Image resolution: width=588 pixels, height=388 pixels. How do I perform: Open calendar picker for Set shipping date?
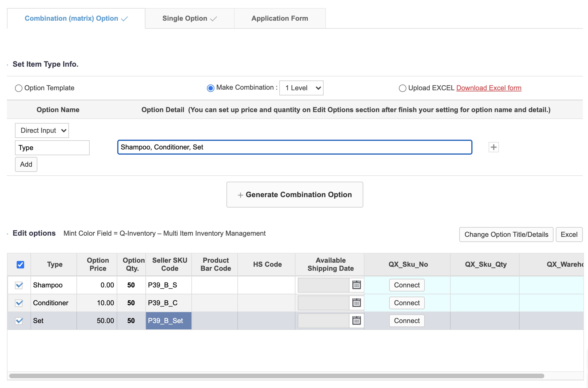coord(356,320)
